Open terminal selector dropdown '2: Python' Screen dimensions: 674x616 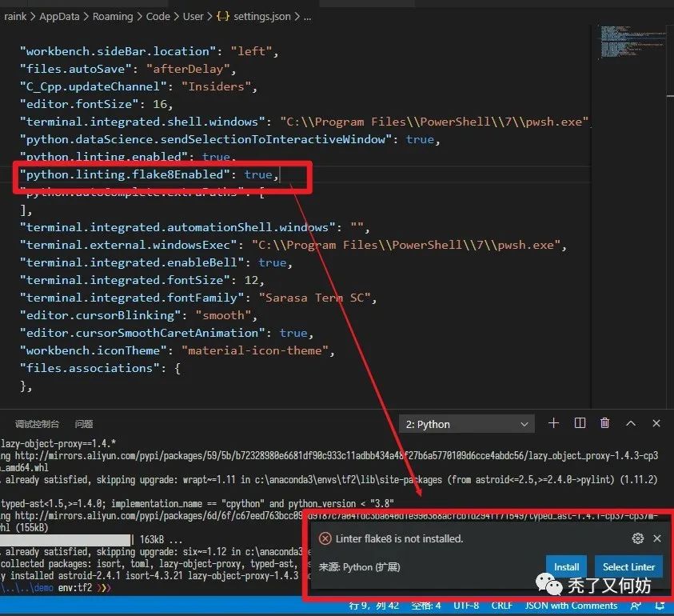click(467, 424)
